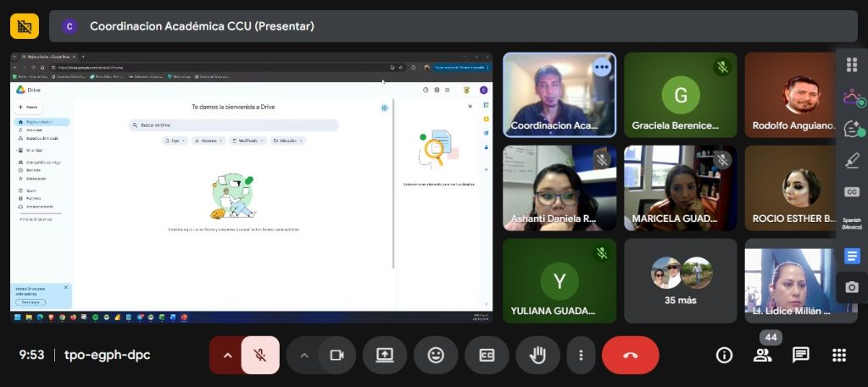The width and height of the screenshot is (868, 387).
Task: Open the in-call chat panel
Action: click(x=800, y=355)
